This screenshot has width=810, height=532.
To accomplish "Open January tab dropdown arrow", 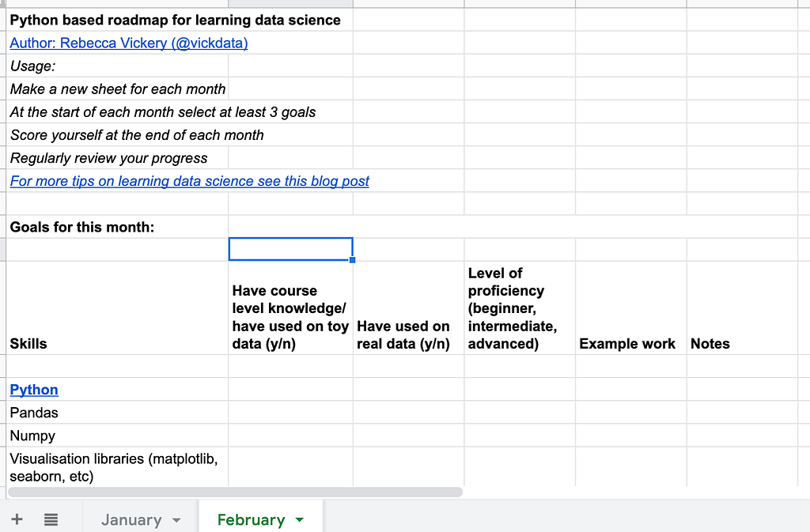I will pyautogui.click(x=176, y=520).
